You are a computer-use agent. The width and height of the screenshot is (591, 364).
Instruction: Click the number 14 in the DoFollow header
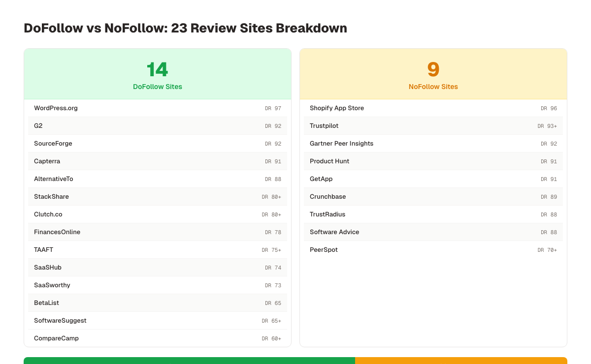[158, 69]
